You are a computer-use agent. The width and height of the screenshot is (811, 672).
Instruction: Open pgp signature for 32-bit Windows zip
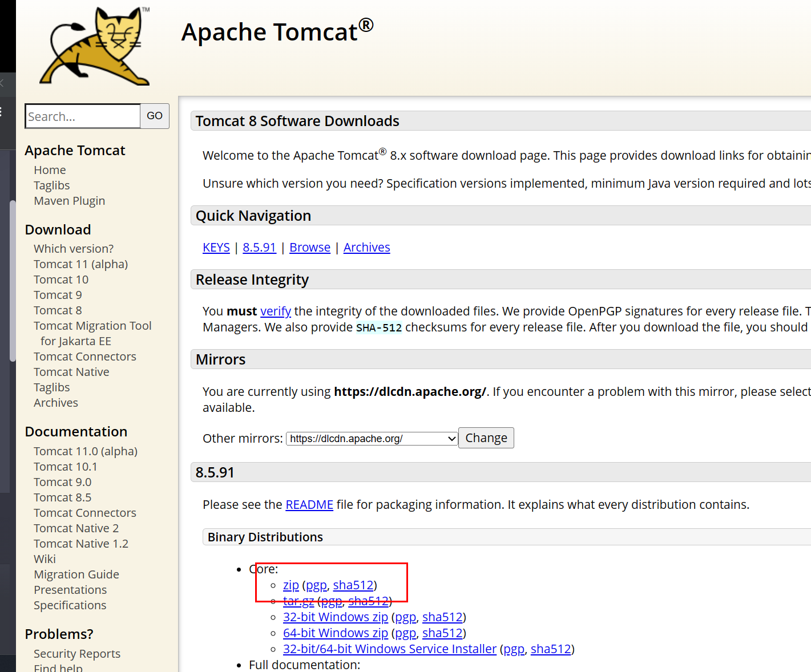click(x=405, y=617)
